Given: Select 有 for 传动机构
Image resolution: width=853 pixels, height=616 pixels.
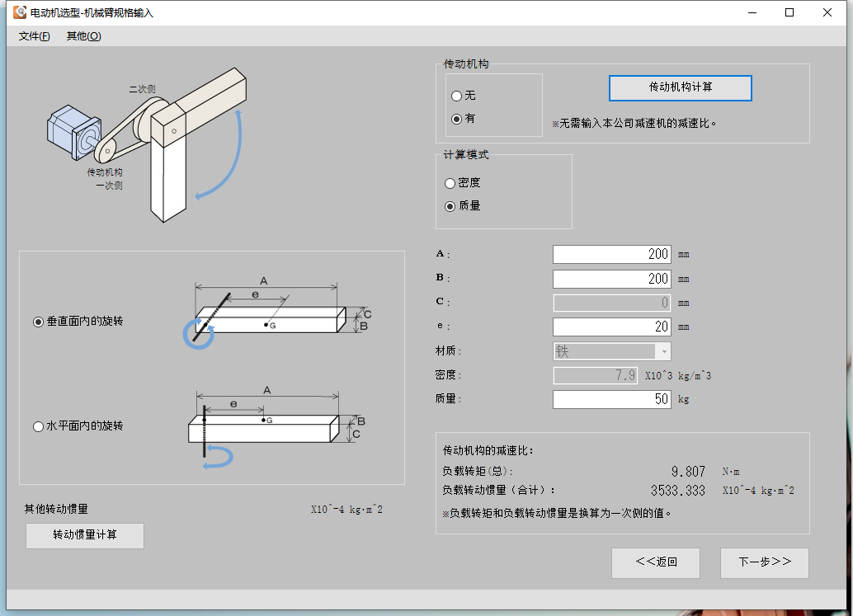Looking at the screenshot, I should 463,119.
